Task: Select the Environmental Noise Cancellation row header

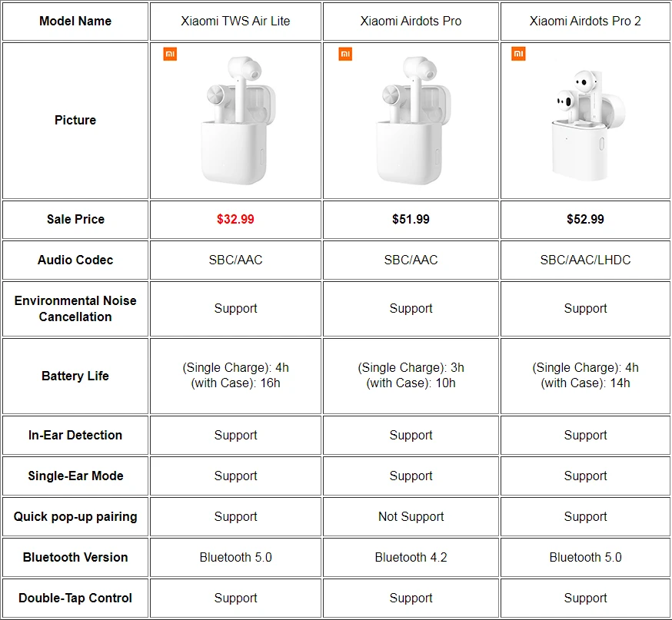Action: pyautogui.click(x=75, y=308)
